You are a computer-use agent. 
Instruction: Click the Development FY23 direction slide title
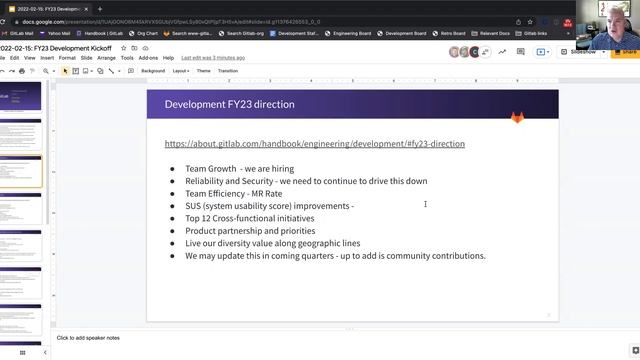pyautogui.click(x=229, y=104)
